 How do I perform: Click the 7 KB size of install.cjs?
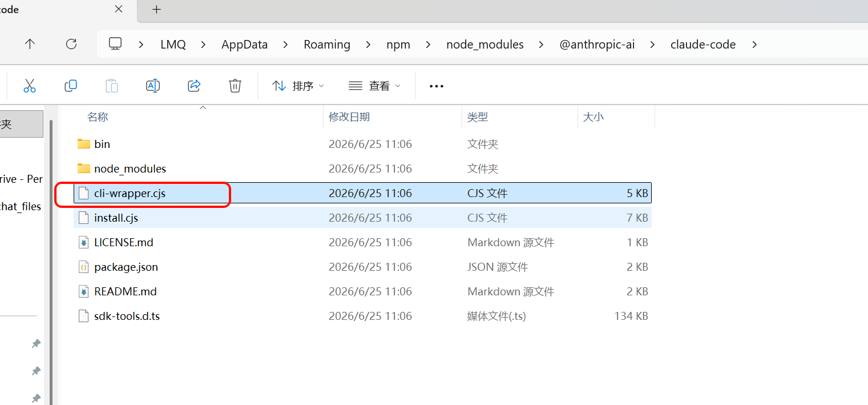tap(637, 218)
